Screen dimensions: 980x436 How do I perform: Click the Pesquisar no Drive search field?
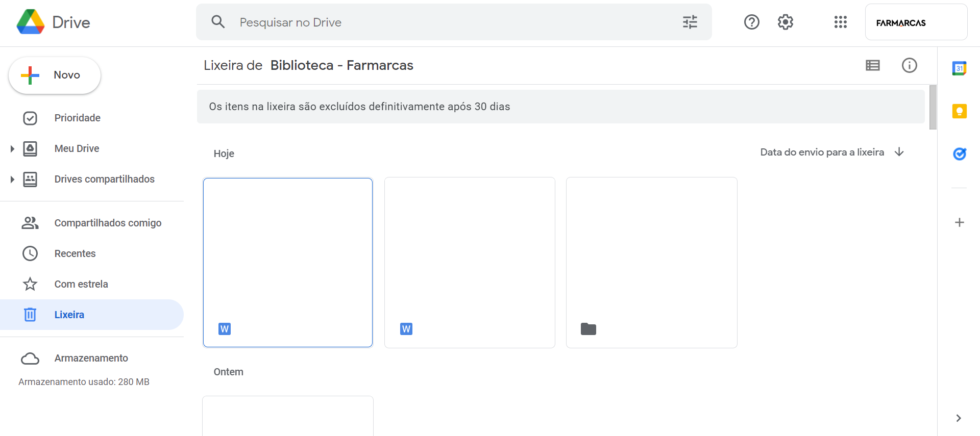click(x=449, y=22)
